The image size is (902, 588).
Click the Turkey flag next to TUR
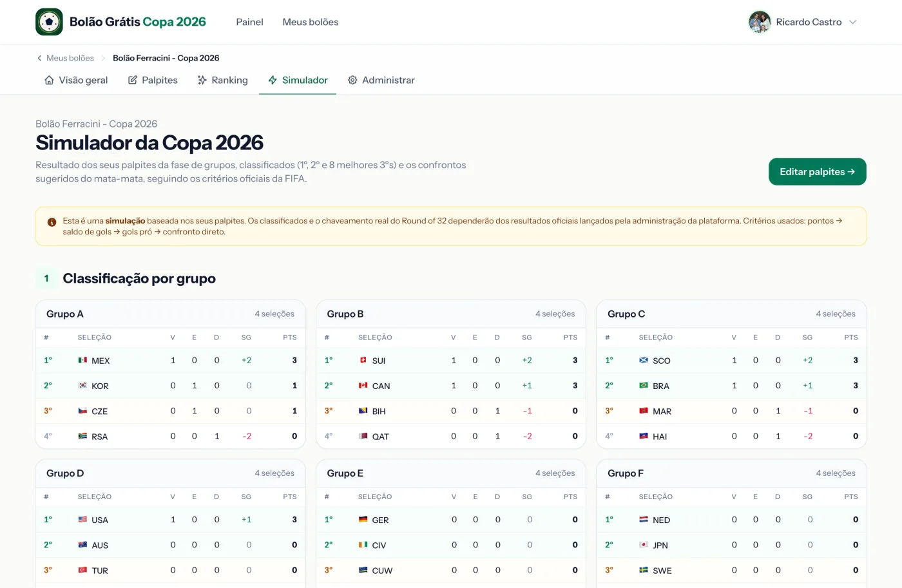[x=82, y=570]
